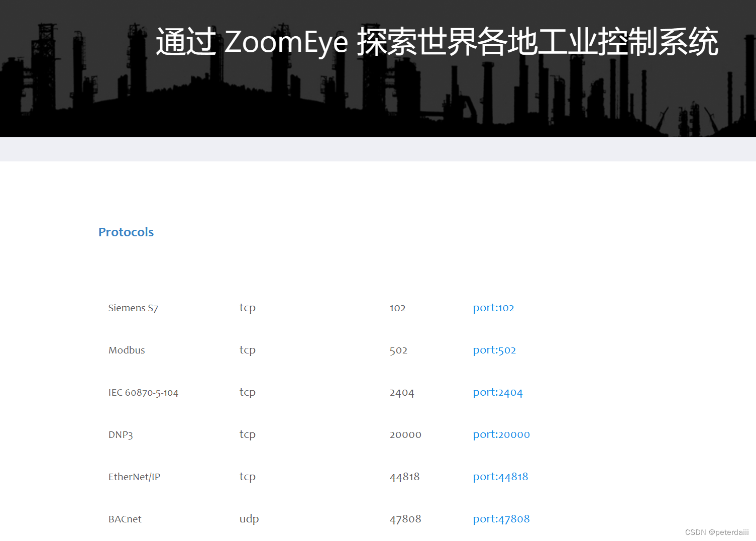The height and width of the screenshot is (541, 756).
Task: Click port number 47808 in BACnet row
Action: click(405, 519)
